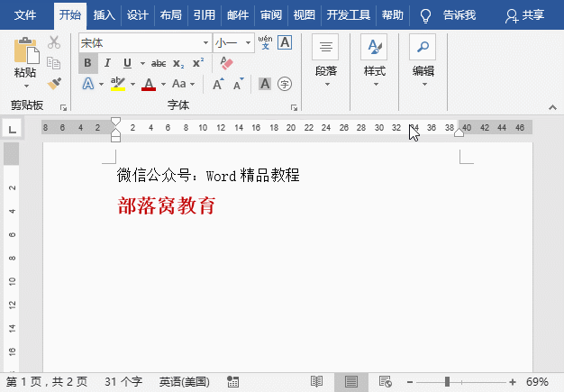Switch to the 设计 tab

(x=138, y=15)
